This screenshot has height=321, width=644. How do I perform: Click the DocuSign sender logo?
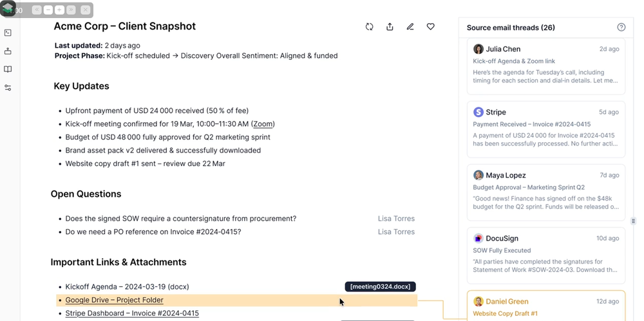pyautogui.click(x=478, y=239)
